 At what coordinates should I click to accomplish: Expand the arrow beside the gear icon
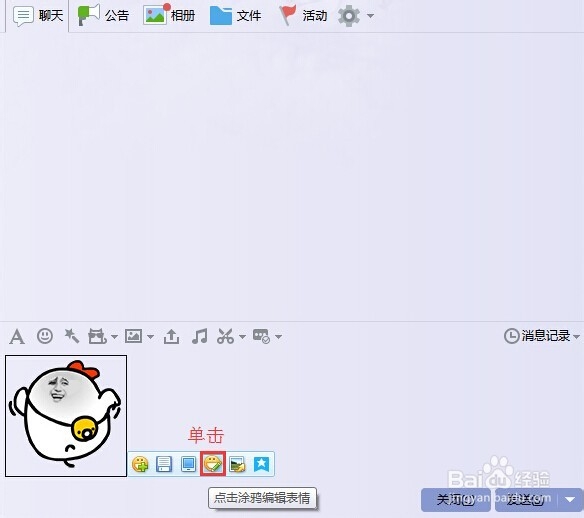point(370,16)
